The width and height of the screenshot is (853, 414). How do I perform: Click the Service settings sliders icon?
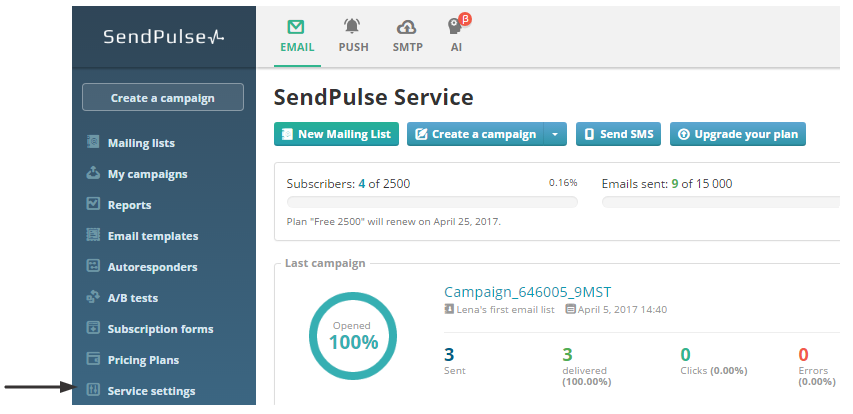pyautogui.click(x=93, y=390)
